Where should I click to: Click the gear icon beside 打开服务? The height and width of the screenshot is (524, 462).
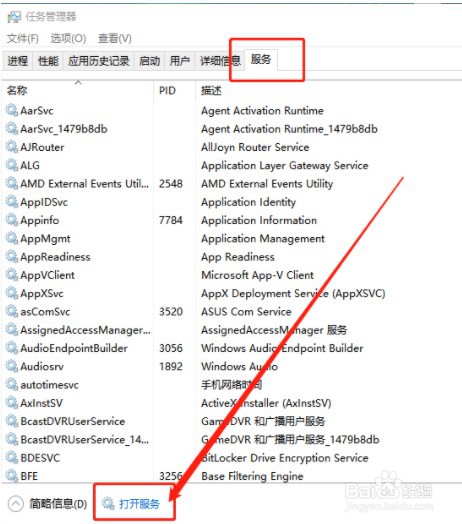coord(108,503)
